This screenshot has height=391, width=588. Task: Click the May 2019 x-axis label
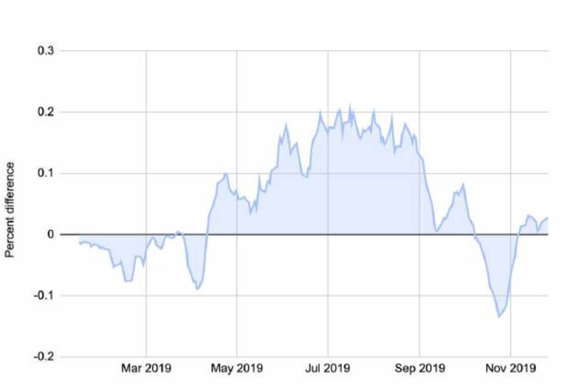pyautogui.click(x=237, y=368)
